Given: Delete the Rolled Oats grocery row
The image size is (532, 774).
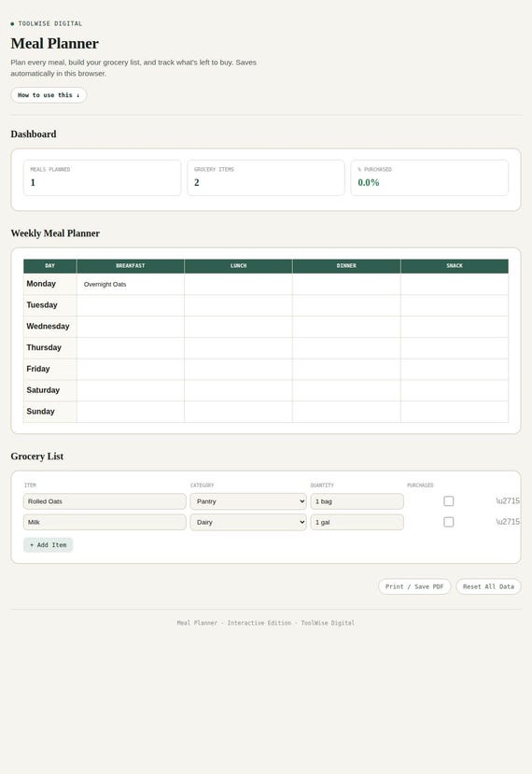Looking at the screenshot, I should (508, 501).
